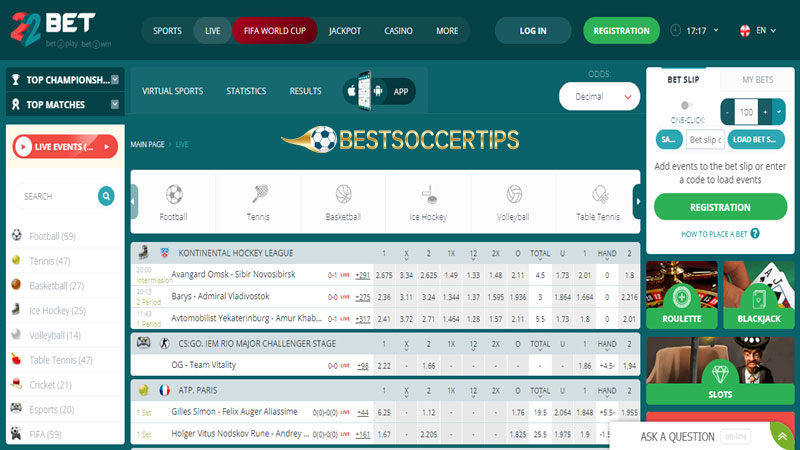This screenshot has width=800, height=450.
Task: Click the Bet slip code input field
Action: point(705,139)
